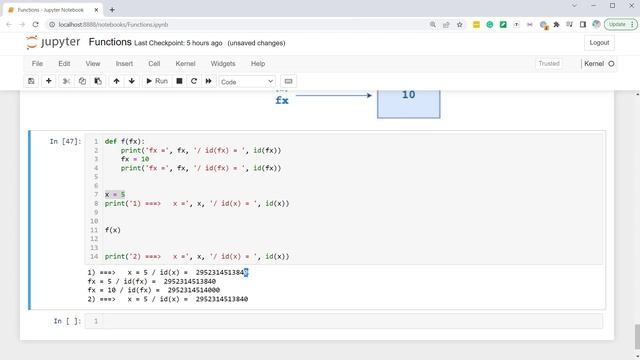Click the yellow extension icon

coord(476,24)
